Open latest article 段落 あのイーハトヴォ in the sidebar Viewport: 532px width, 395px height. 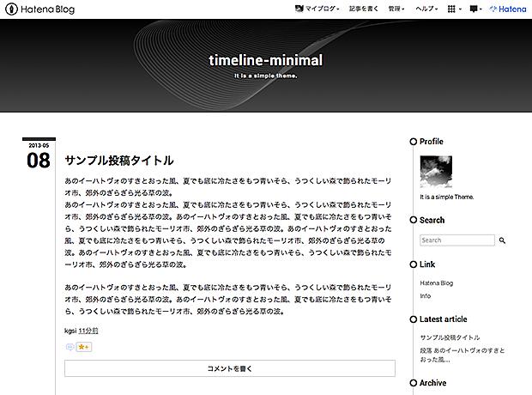(462, 355)
